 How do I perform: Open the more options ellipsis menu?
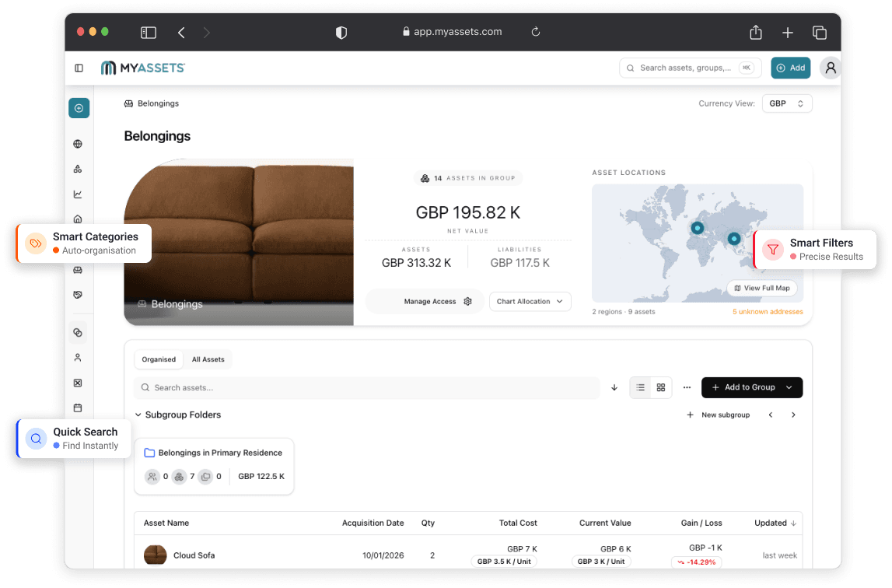click(x=687, y=387)
